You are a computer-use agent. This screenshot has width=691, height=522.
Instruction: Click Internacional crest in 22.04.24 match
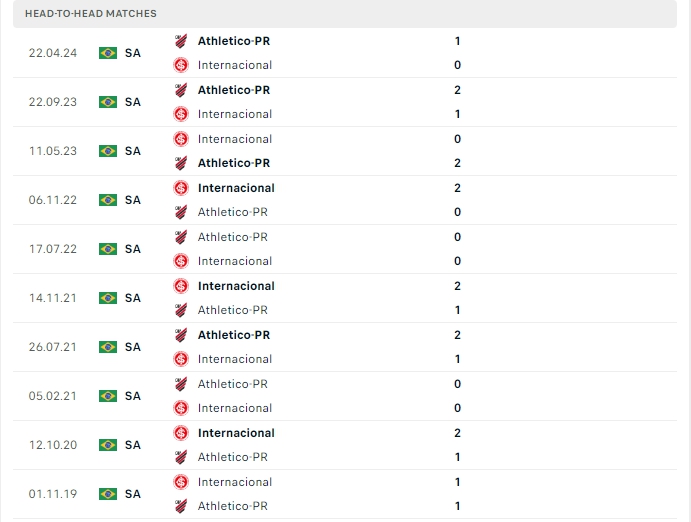181,65
